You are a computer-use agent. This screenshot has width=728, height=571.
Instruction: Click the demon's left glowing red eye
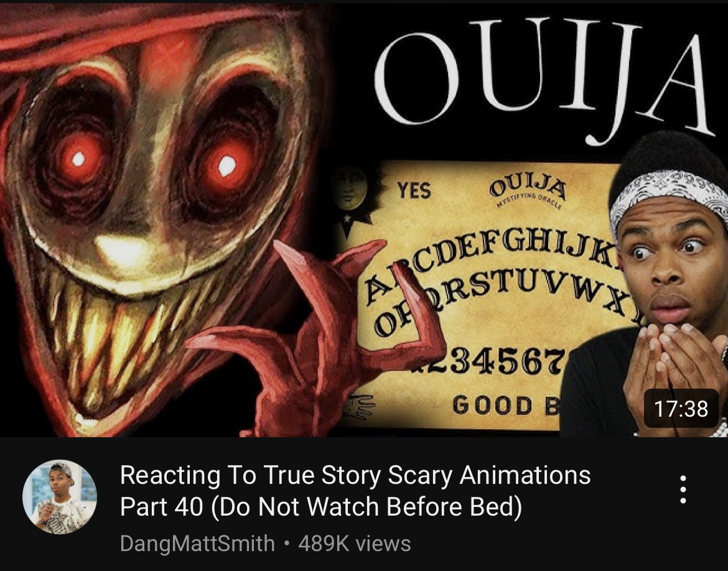[x=78, y=159]
